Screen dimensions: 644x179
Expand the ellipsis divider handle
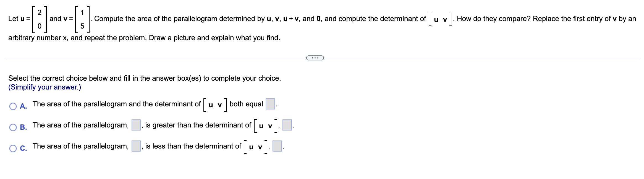point(315,58)
